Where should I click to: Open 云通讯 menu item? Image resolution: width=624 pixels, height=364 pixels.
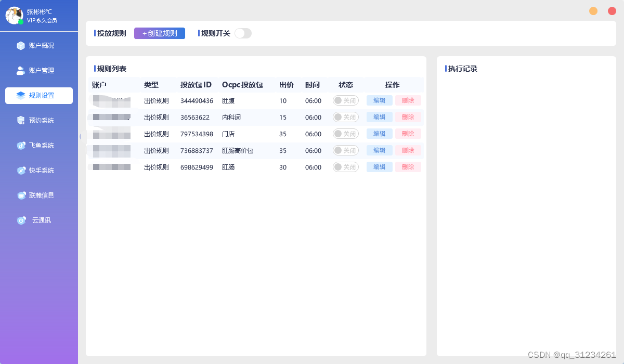coord(39,220)
